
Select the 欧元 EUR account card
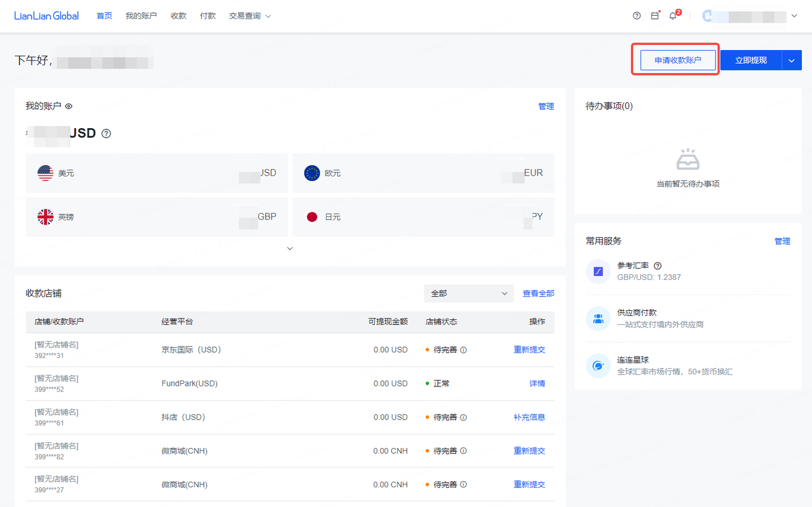click(423, 173)
